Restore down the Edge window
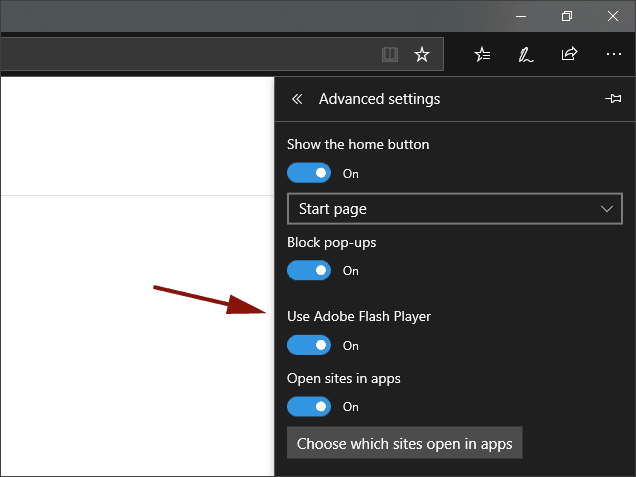Image resolution: width=636 pixels, height=477 pixels. [567, 16]
